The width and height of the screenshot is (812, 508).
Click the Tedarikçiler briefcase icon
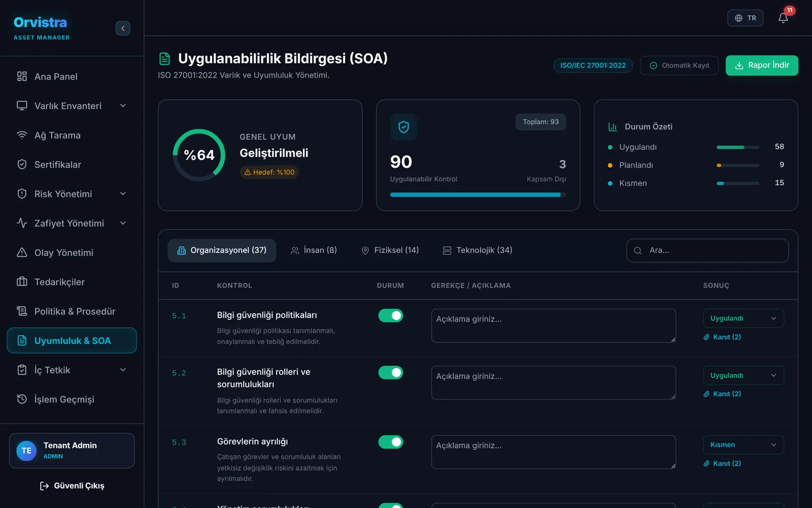pos(22,281)
